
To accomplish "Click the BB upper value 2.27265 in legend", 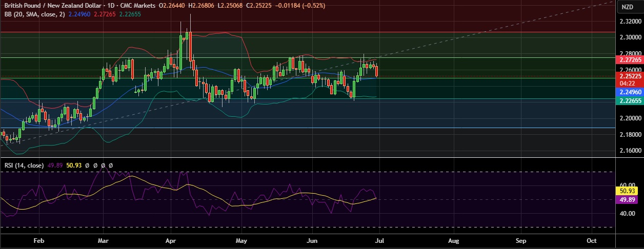I will tap(105, 14).
